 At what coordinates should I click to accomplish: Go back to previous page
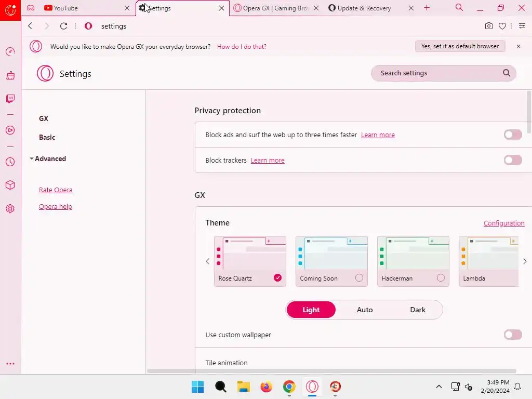[x=30, y=26]
